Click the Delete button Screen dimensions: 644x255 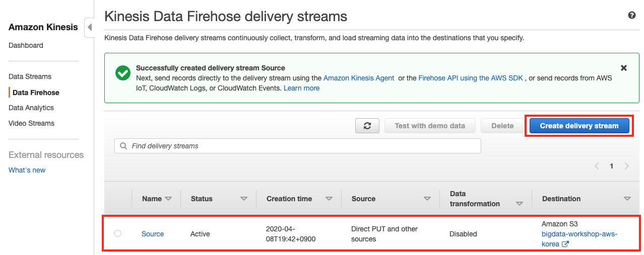point(502,126)
